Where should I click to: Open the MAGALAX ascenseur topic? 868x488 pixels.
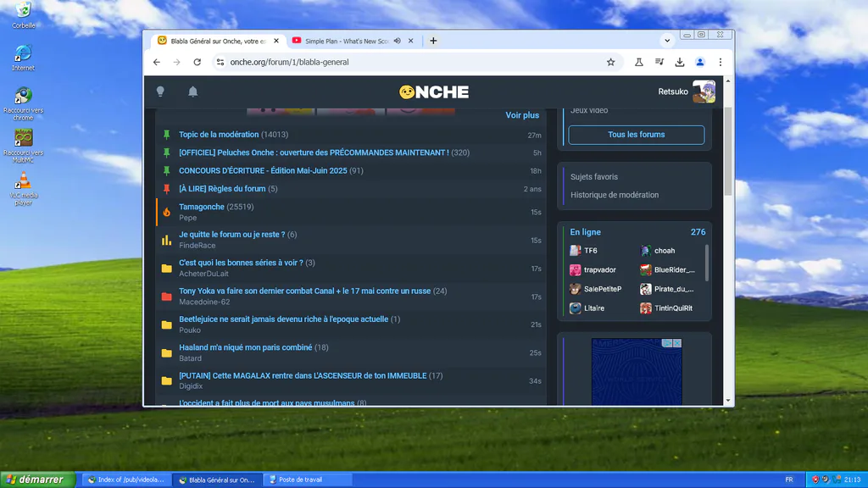click(x=303, y=375)
